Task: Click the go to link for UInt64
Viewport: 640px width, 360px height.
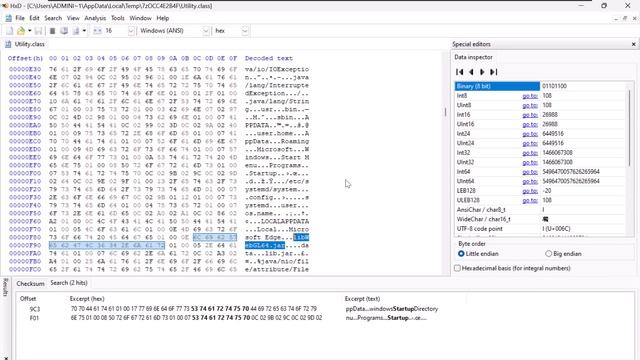Action: click(530, 181)
